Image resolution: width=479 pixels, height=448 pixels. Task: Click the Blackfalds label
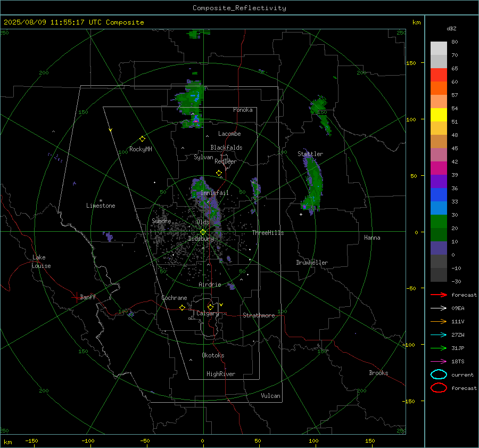point(226,148)
